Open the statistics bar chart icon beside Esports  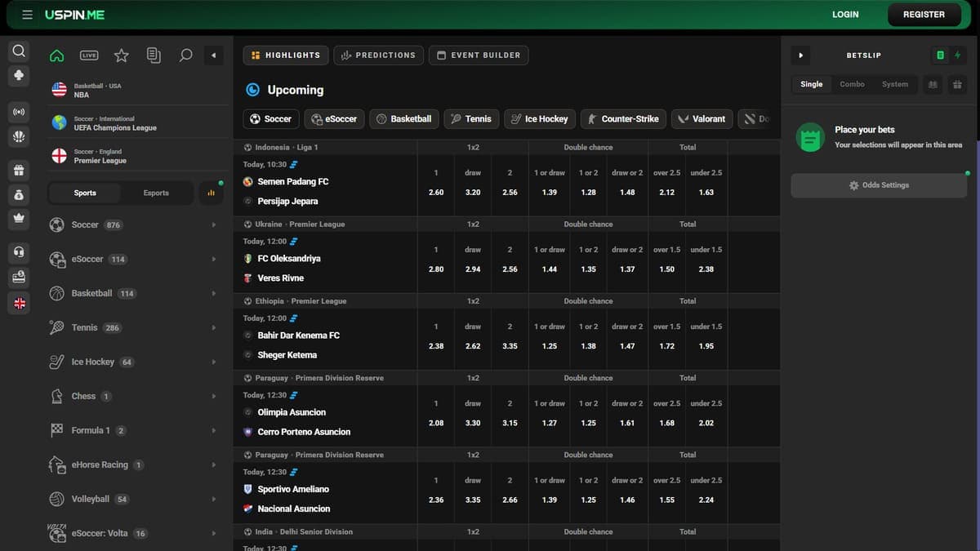click(211, 193)
